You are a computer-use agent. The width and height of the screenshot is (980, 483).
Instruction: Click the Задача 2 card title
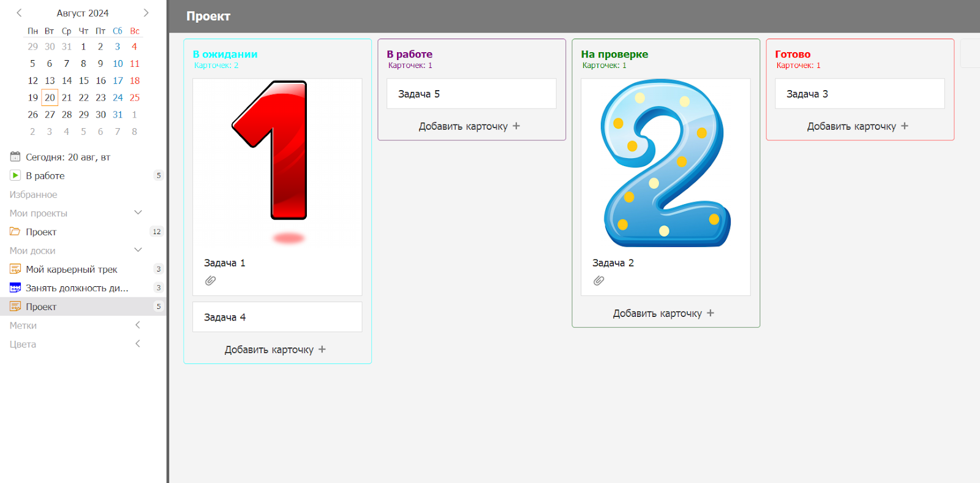point(613,263)
